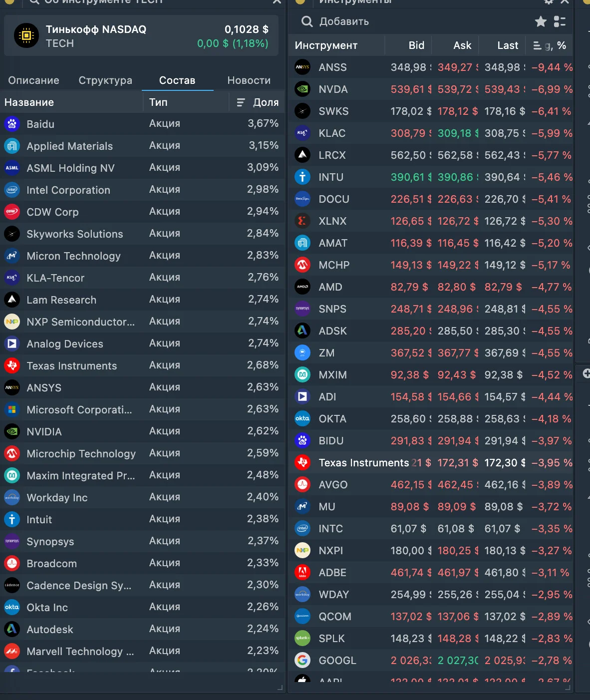Click the SPLK ticker logo in instruments
The image size is (590, 700).
(x=302, y=638)
